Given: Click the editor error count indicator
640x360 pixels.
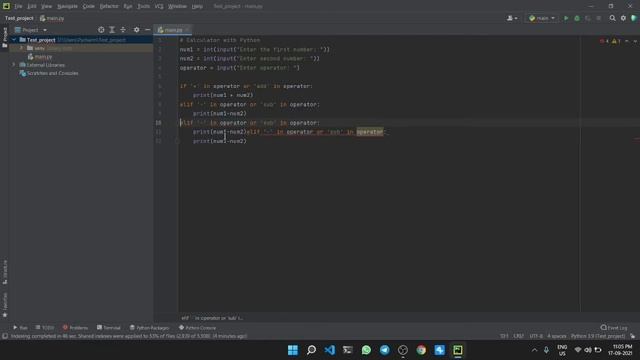Looking at the screenshot, I should (x=604, y=41).
